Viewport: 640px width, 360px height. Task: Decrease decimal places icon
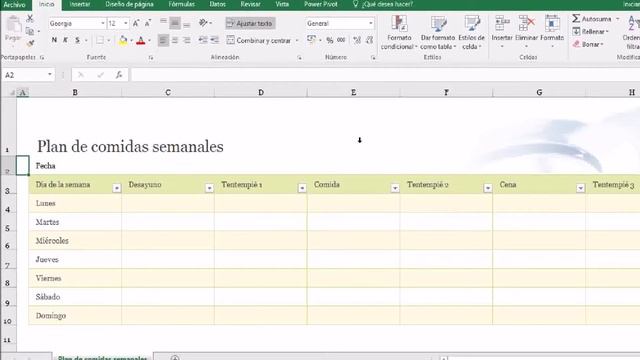[369, 40]
